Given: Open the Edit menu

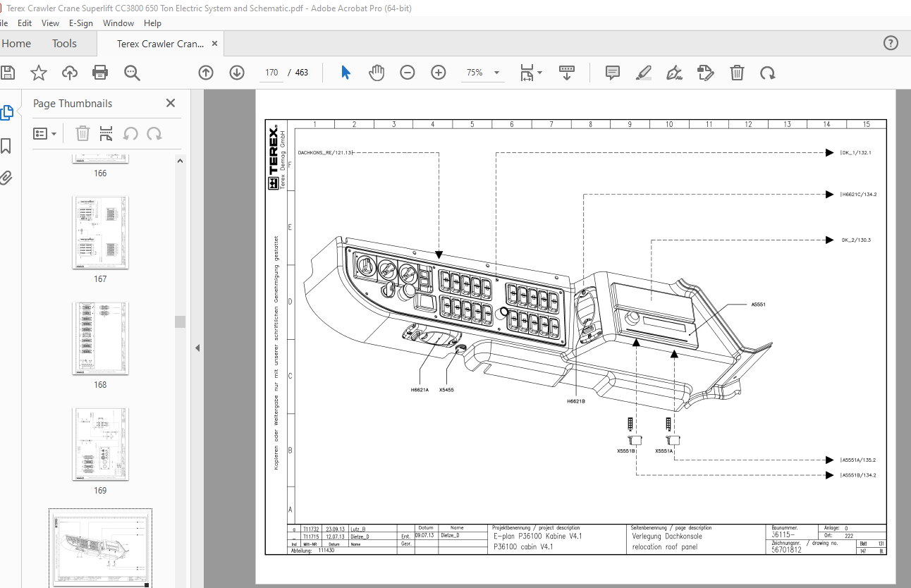Looking at the screenshot, I should coord(25,23).
